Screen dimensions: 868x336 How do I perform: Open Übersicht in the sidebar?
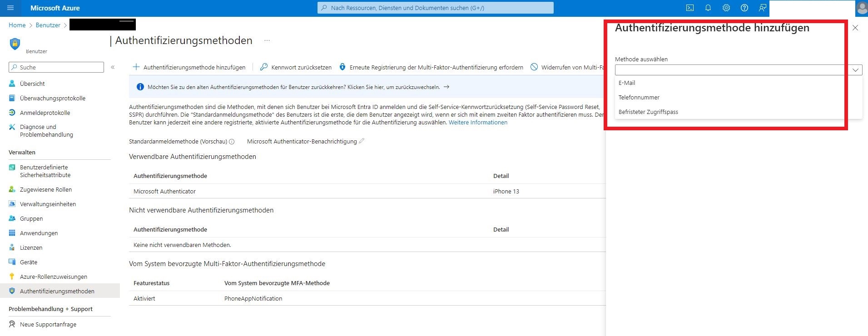(32, 84)
